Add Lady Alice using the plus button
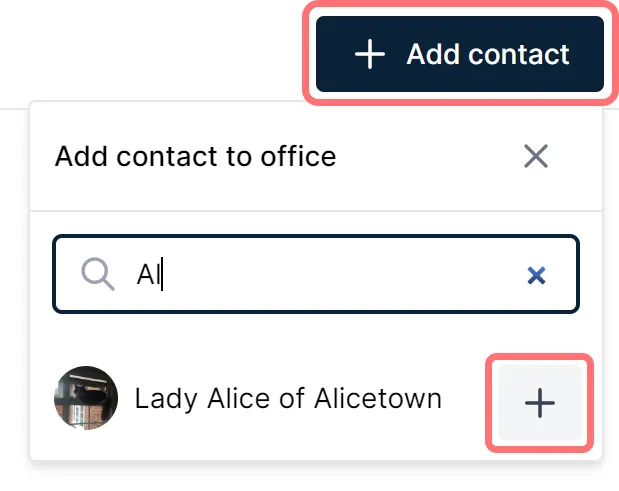 pos(540,403)
